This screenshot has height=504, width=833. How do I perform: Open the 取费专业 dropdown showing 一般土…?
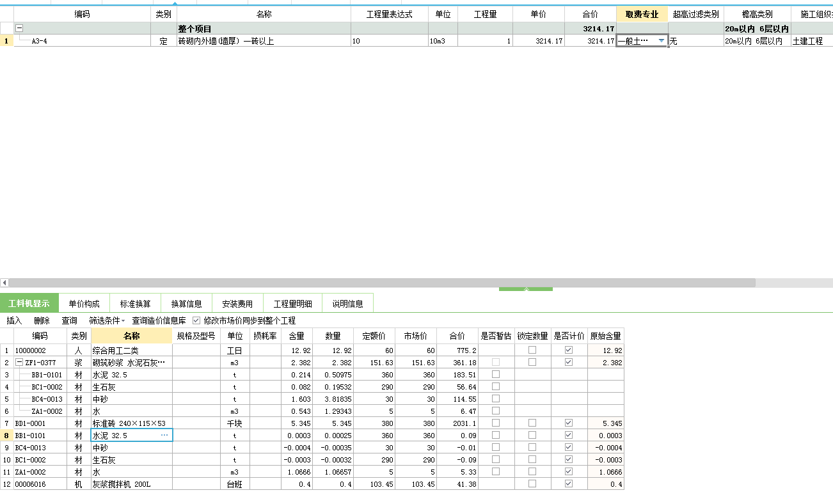click(x=661, y=41)
